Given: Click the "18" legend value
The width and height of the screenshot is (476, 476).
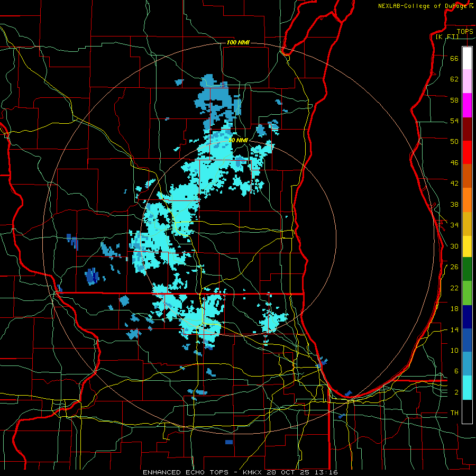Looking at the screenshot, I should (x=454, y=309).
